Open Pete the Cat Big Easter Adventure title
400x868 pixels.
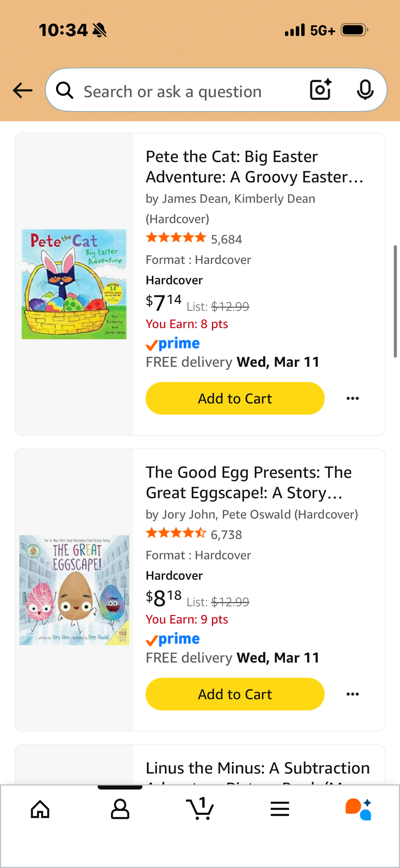click(254, 167)
